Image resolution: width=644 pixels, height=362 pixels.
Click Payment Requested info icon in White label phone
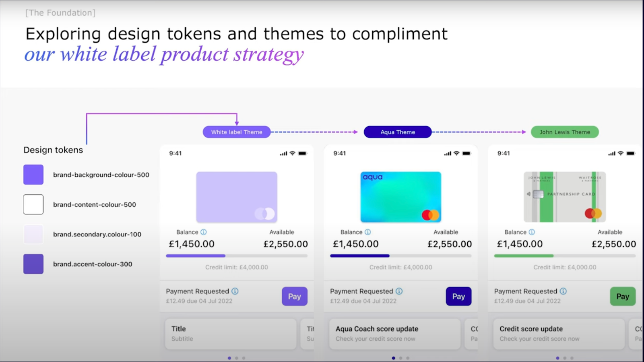(235, 291)
